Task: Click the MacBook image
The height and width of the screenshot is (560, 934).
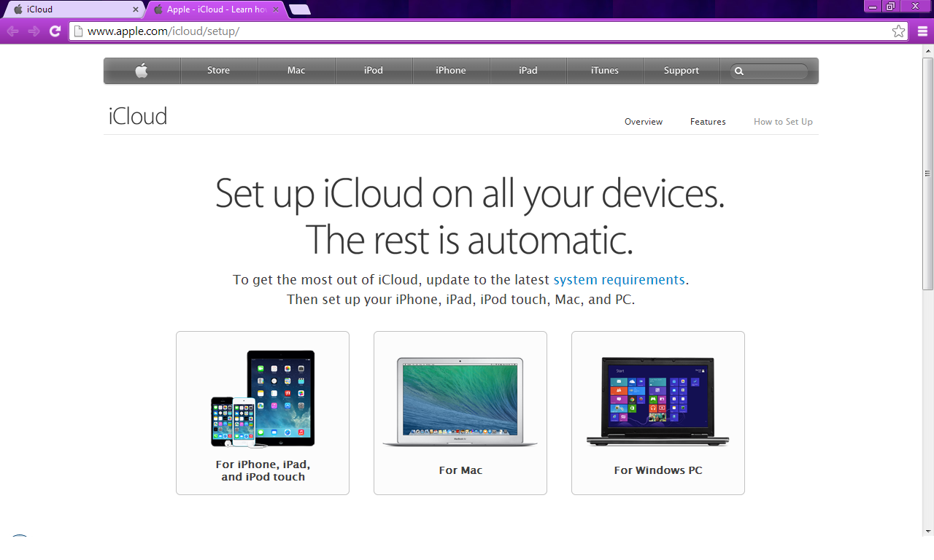Action: tap(460, 402)
